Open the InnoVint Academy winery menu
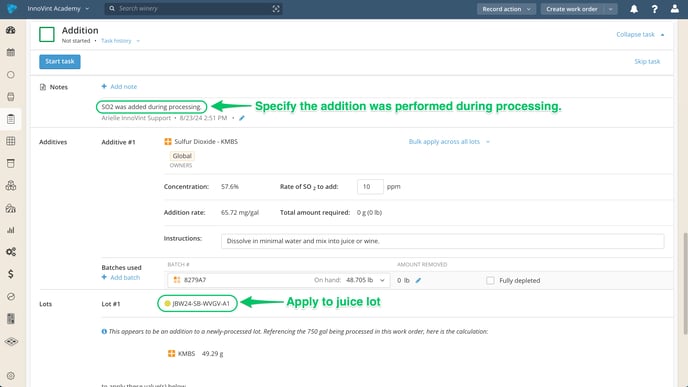Image resolution: width=688 pixels, height=387 pixels. (58, 9)
